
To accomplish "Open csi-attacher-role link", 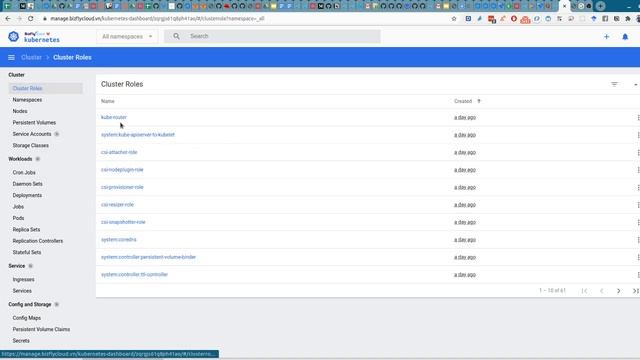I will tap(119, 152).
